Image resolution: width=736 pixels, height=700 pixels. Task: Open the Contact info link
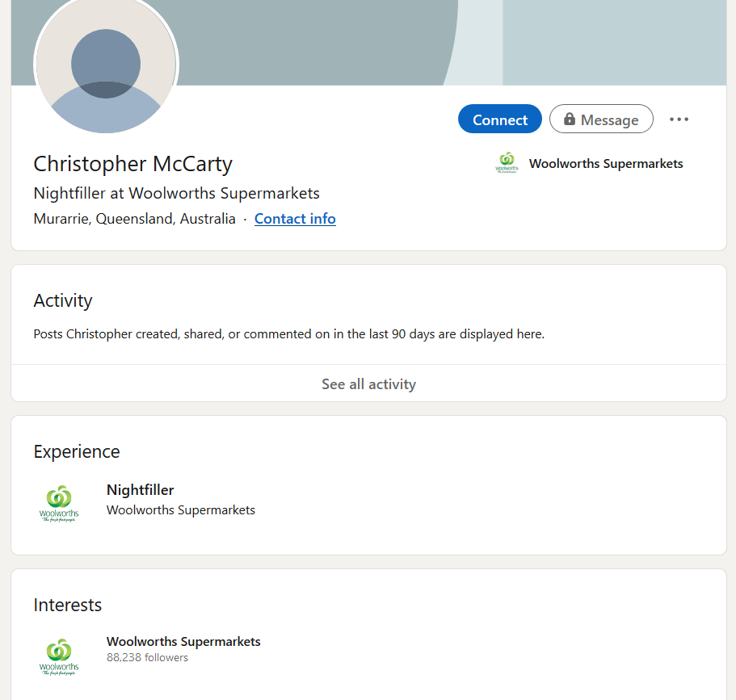tap(295, 219)
